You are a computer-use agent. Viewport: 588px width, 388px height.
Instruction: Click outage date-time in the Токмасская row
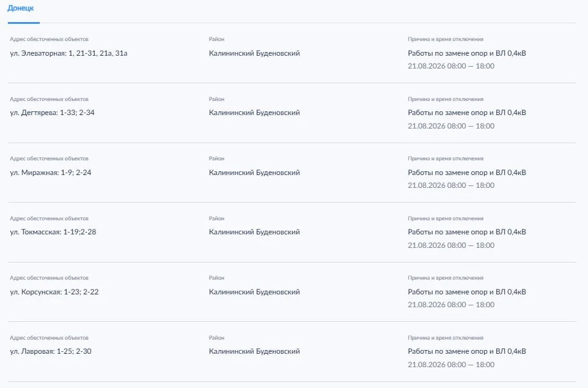coord(451,245)
